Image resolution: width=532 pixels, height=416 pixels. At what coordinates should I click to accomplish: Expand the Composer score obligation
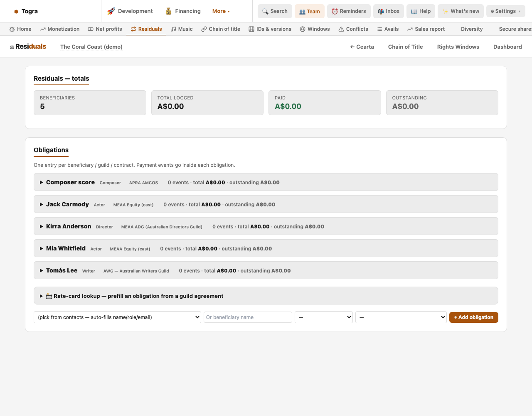click(266, 182)
